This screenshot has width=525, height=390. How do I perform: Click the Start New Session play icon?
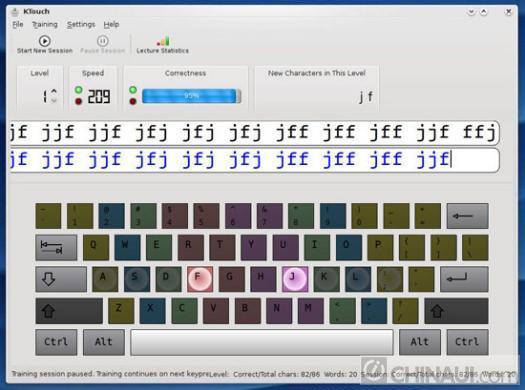[45, 41]
